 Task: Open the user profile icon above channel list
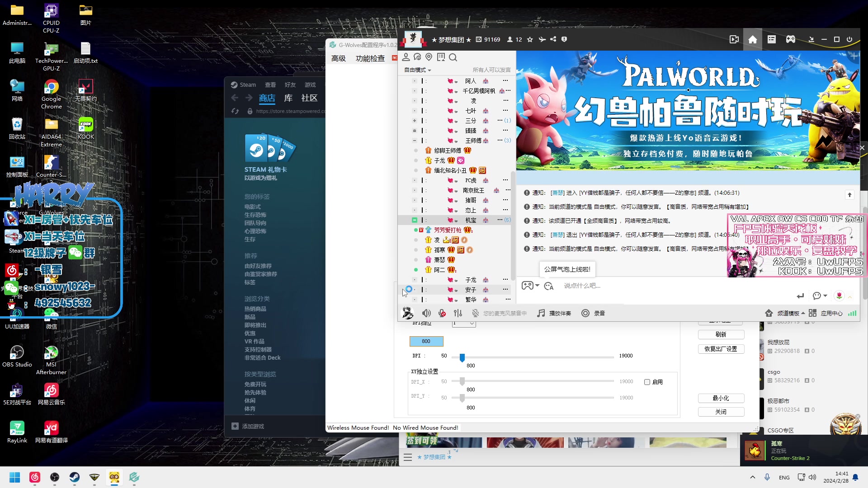pyautogui.click(x=406, y=57)
